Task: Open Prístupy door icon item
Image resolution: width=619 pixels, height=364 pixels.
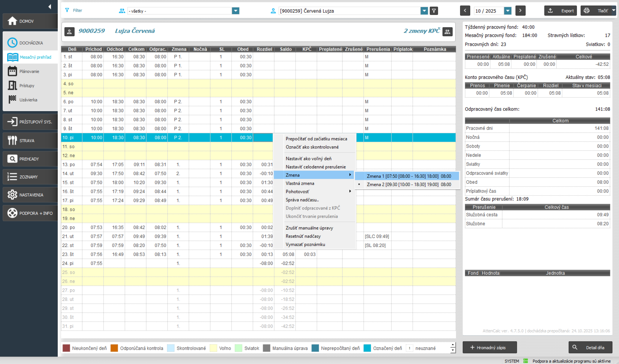Action: click(x=27, y=86)
